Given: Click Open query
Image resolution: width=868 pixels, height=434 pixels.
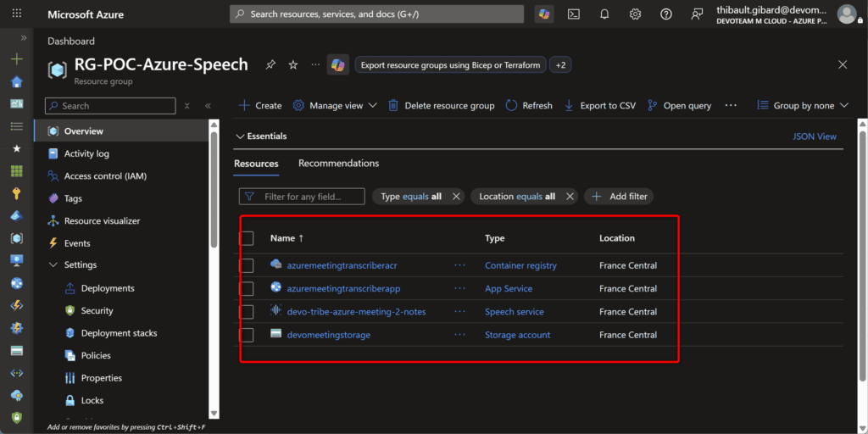Looking at the screenshot, I should click(x=679, y=105).
